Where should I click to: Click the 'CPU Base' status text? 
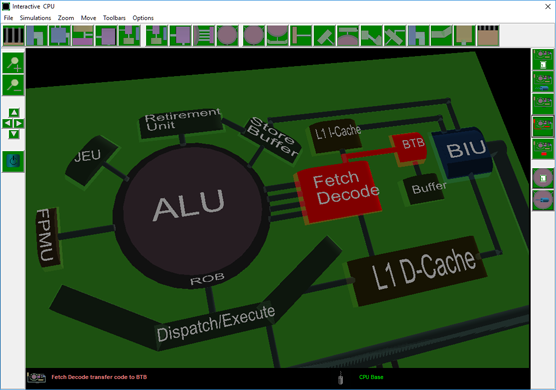tap(371, 377)
